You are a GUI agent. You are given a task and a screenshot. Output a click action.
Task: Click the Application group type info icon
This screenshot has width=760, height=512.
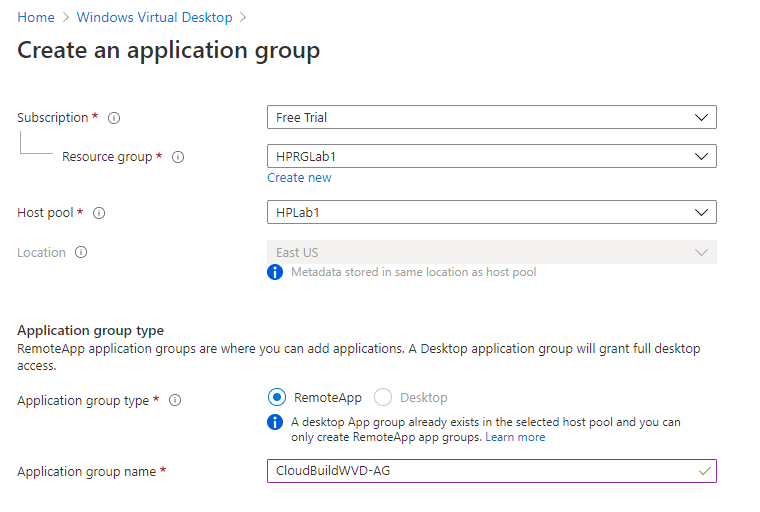point(175,400)
